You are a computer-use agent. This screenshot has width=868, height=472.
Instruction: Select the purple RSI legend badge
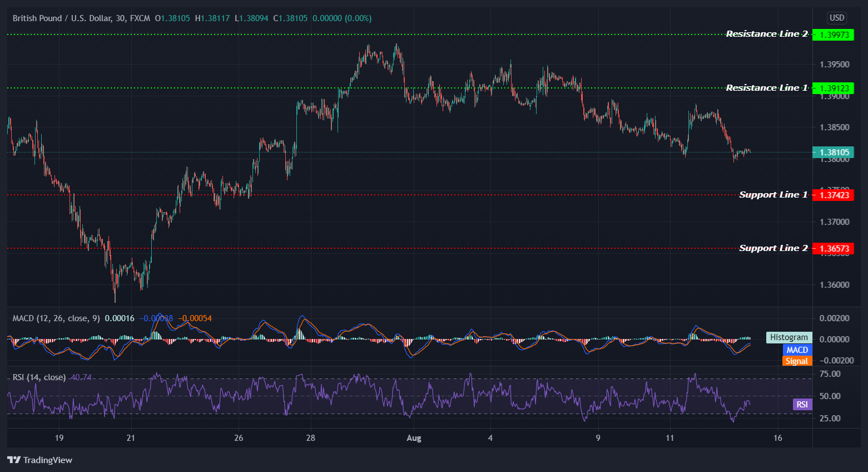click(x=802, y=405)
